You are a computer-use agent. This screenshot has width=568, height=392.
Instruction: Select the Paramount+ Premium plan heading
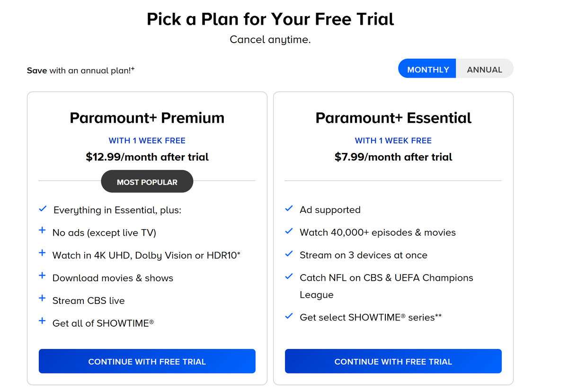[x=147, y=118]
